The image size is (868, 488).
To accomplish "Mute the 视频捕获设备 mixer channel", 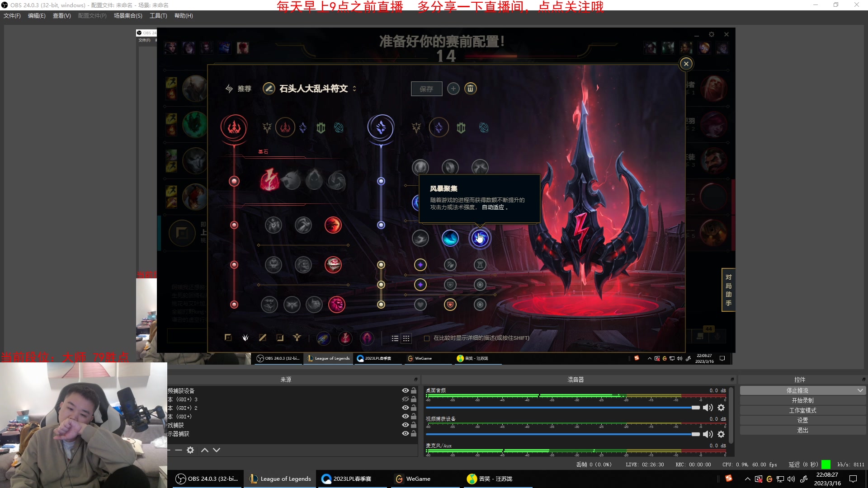I will [708, 434].
